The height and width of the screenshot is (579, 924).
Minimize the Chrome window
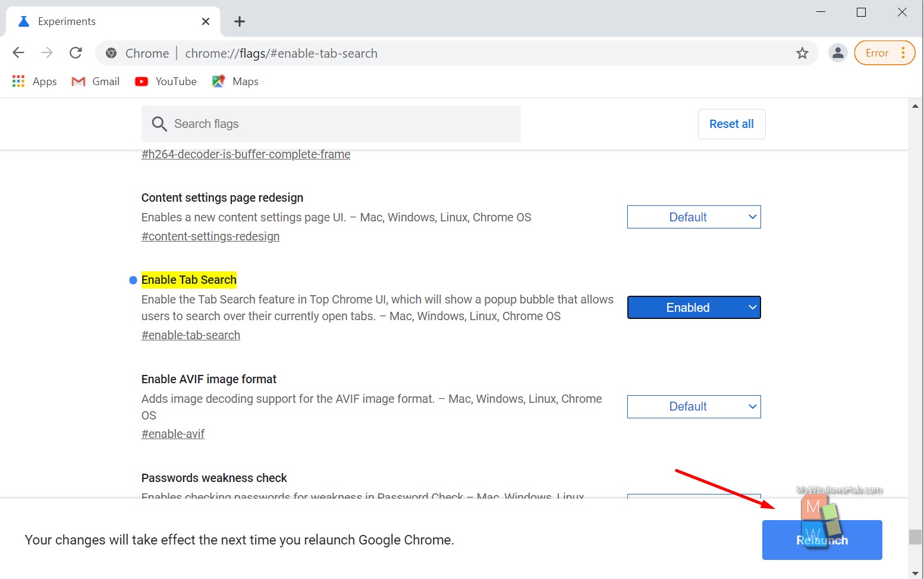[x=821, y=12]
